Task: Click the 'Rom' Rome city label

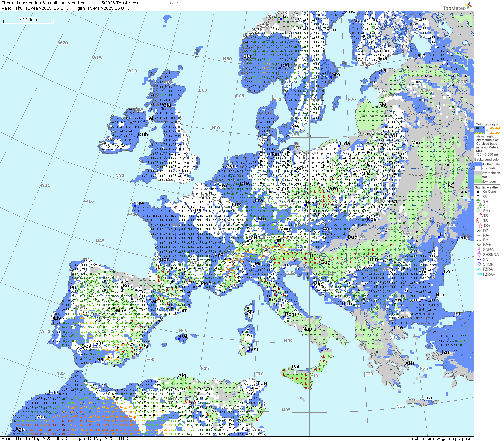Action: 290,314
